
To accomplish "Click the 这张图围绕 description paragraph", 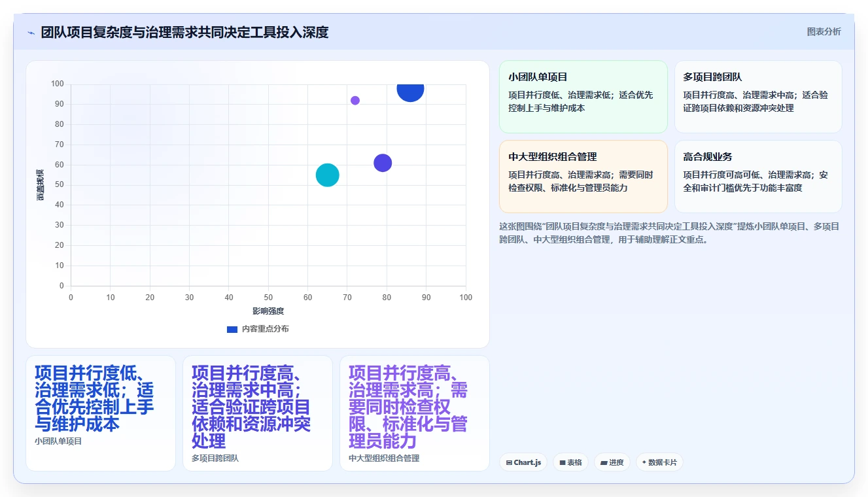I will click(x=668, y=233).
